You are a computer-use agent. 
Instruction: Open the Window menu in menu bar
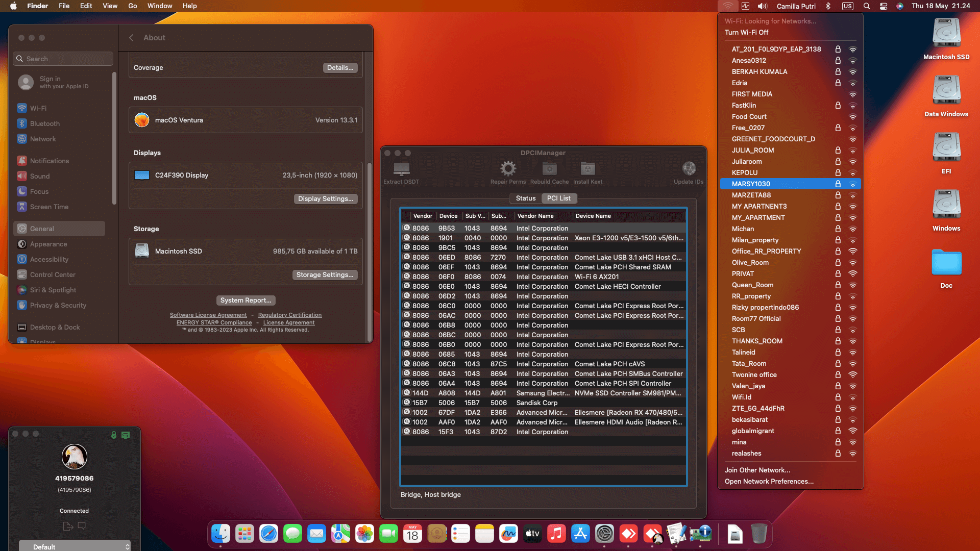tap(160, 6)
